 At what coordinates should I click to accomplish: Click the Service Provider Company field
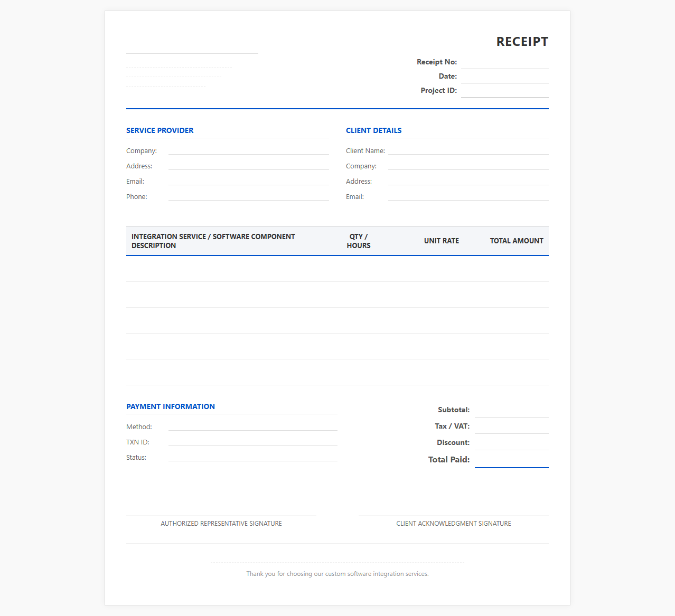point(249,150)
